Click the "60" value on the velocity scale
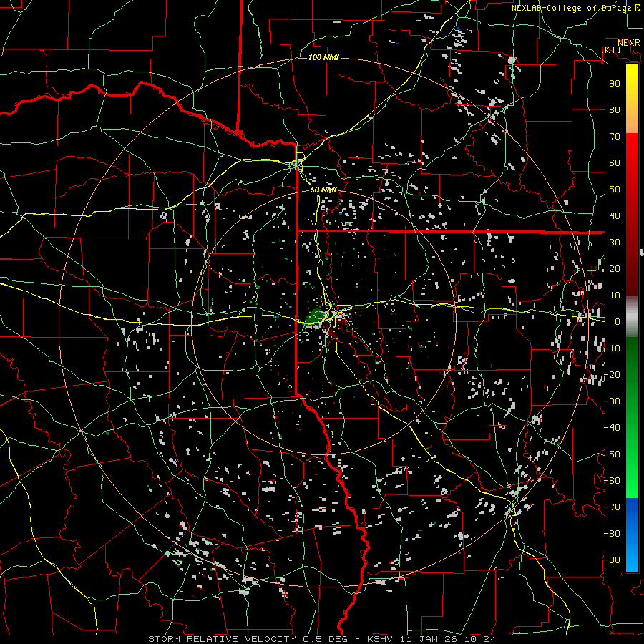 pos(615,162)
